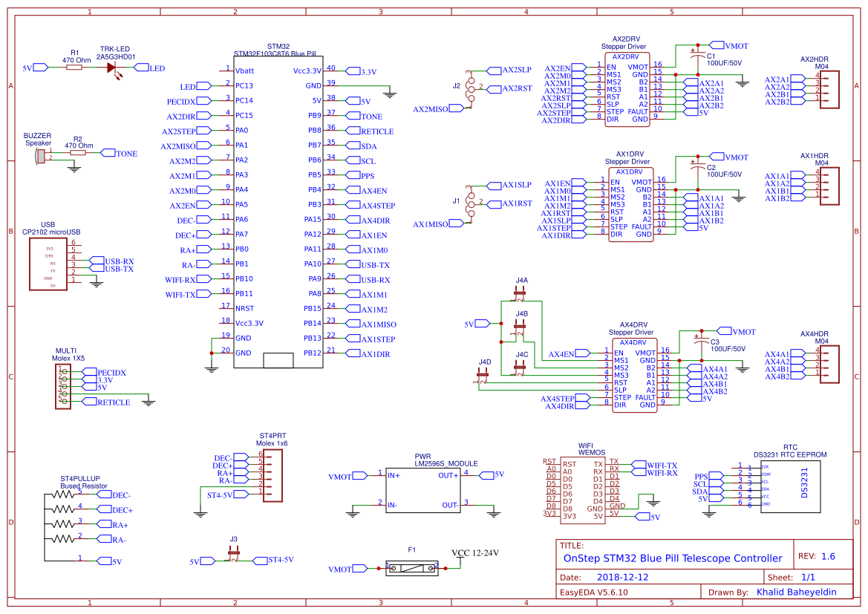The width and height of the screenshot is (868, 614).
Task: Select the BUZZER speaker symbol
Action: pyautogui.click(x=40, y=156)
